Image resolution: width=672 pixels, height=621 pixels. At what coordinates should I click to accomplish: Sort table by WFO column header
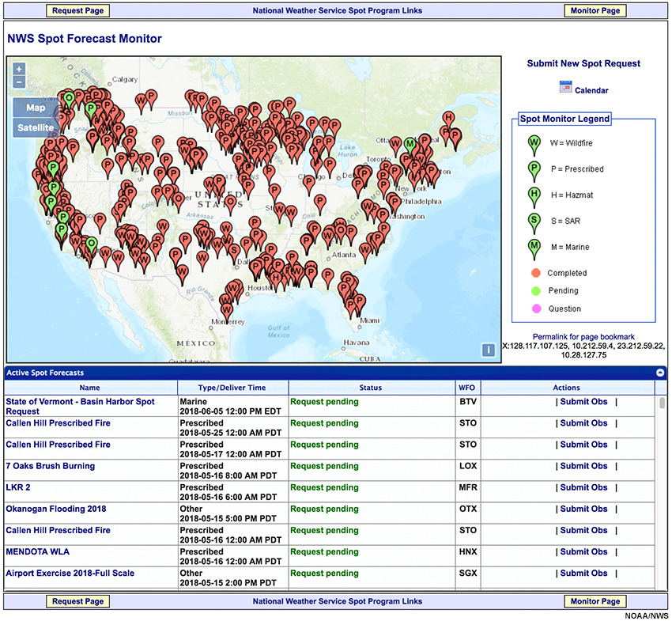(466, 388)
